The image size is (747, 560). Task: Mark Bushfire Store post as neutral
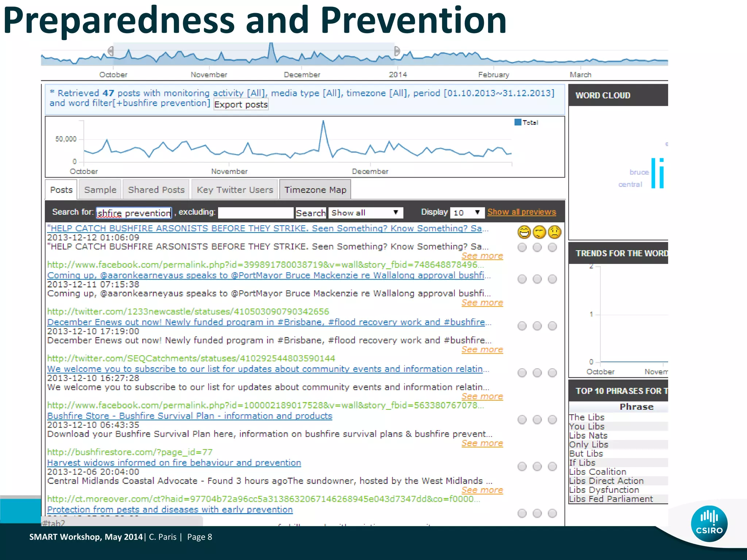click(x=537, y=420)
